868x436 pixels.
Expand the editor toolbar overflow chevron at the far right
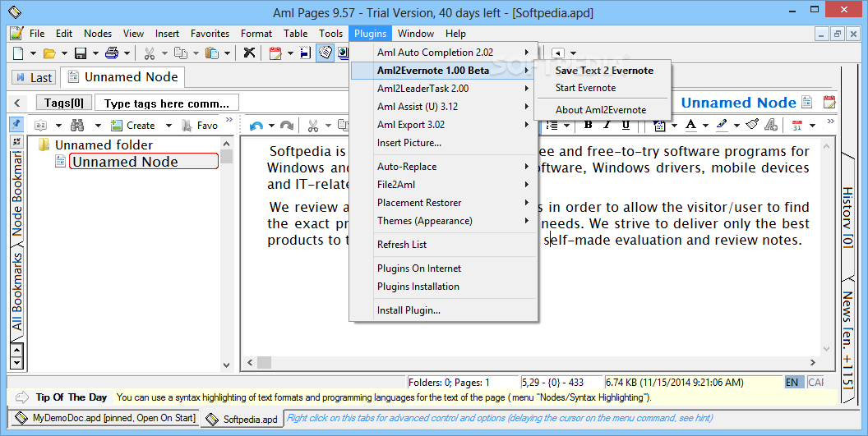coord(830,122)
